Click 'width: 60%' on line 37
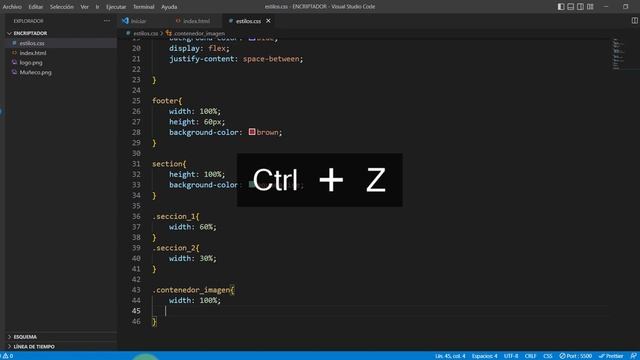 pyautogui.click(x=193, y=227)
